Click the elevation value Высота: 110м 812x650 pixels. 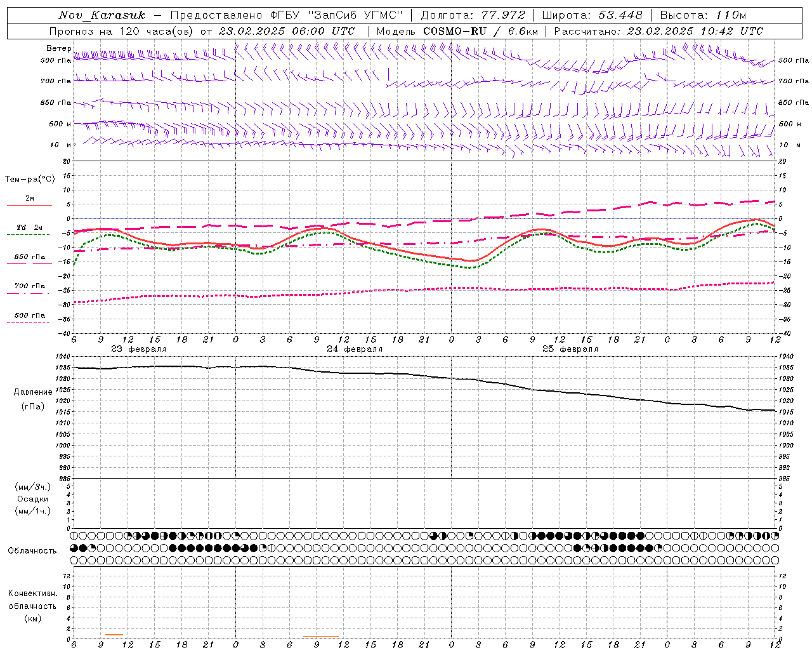pos(703,15)
